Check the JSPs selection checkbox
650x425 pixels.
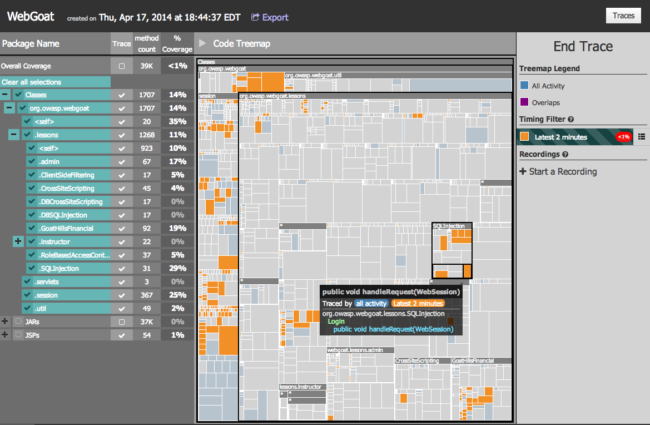[18, 335]
